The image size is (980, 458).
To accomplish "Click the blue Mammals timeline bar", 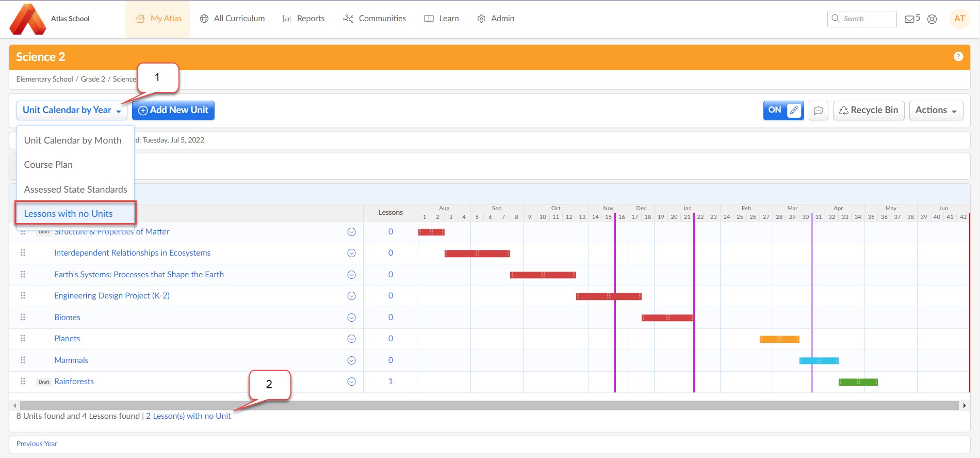I will click(x=819, y=361).
